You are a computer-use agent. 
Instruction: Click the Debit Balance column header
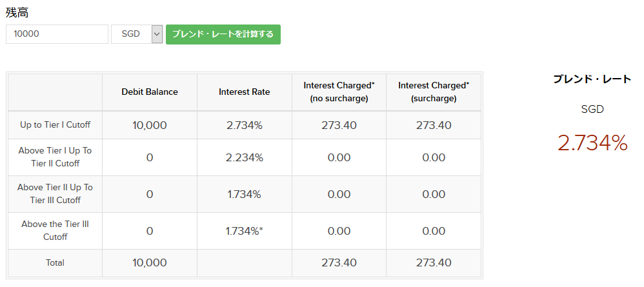[150, 92]
